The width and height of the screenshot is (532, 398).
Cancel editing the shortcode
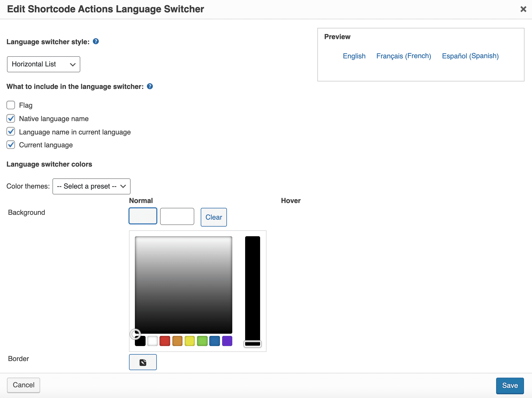point(23,385)
